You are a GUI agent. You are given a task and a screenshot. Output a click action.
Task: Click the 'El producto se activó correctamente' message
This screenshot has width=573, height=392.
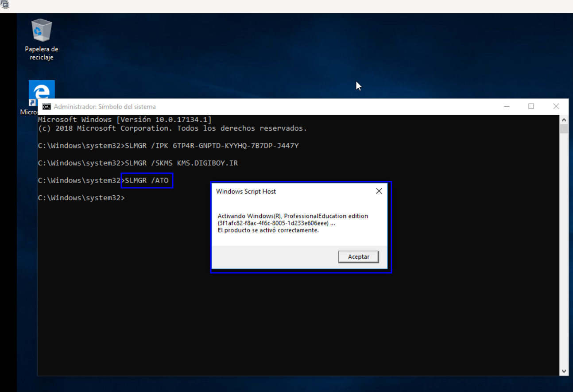[268, 230]
